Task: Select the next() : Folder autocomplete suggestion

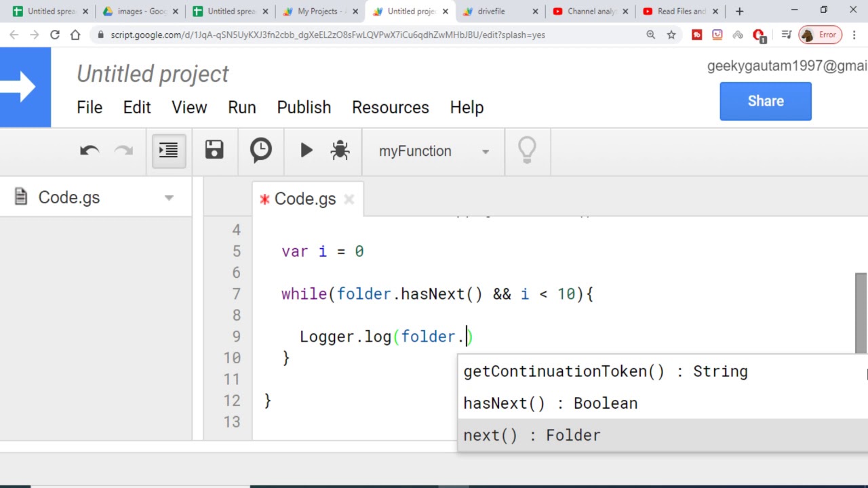Action: point(532,435)
